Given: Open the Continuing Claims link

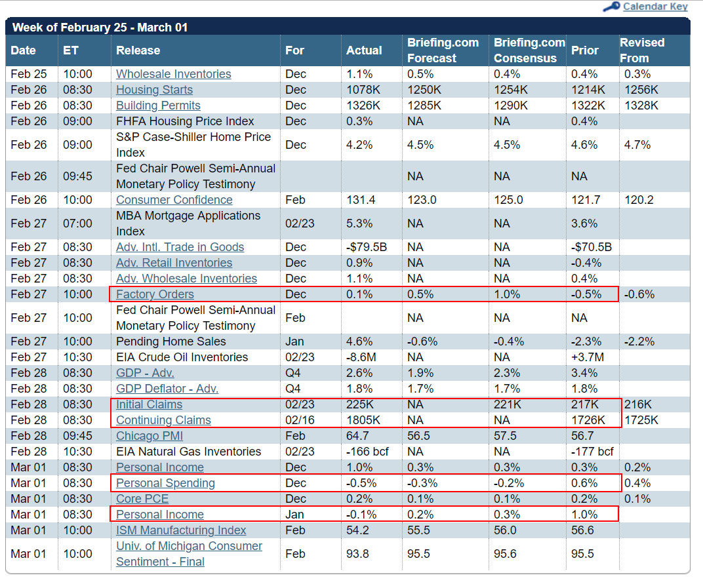Looking at the screenshot, I should click(163, 420).
